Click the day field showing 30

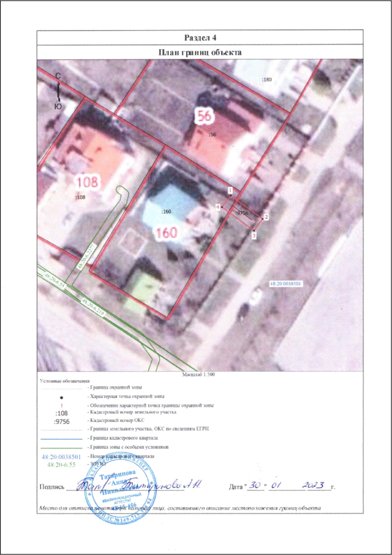(256, 485)
